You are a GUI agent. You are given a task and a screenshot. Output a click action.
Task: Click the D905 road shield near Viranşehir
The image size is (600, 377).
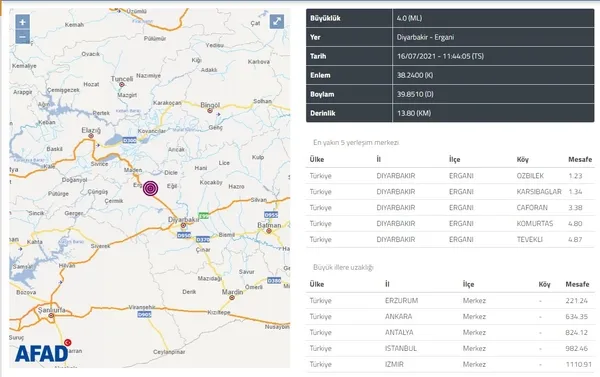tap(144, 314)
